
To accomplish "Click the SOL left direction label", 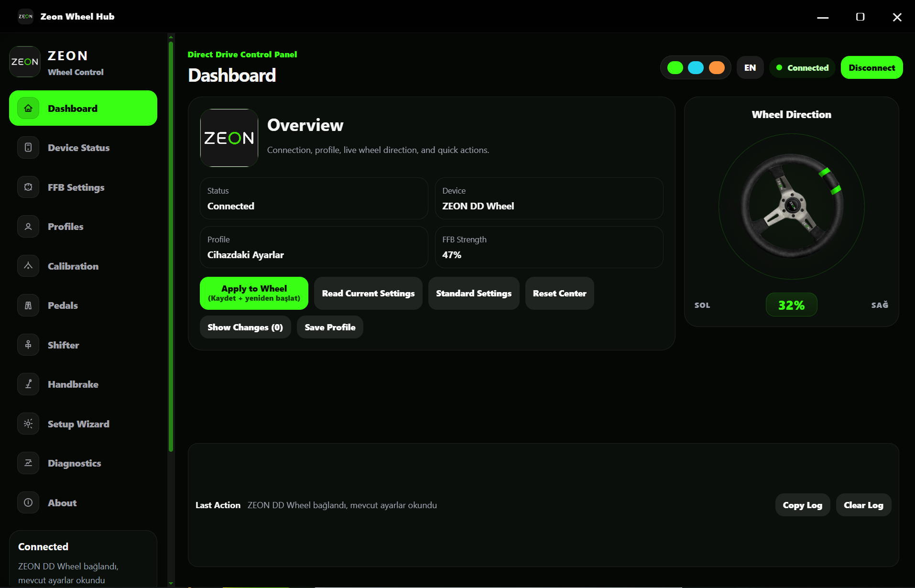I will tap(702, 305).
